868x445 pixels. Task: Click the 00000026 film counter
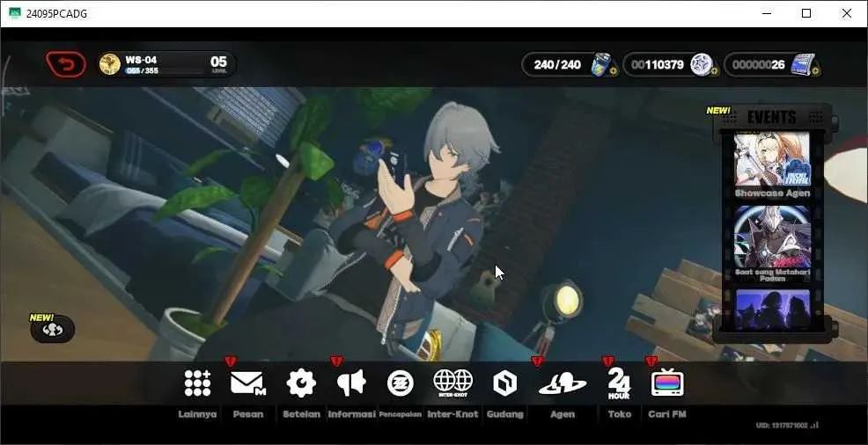coord(758,65)
